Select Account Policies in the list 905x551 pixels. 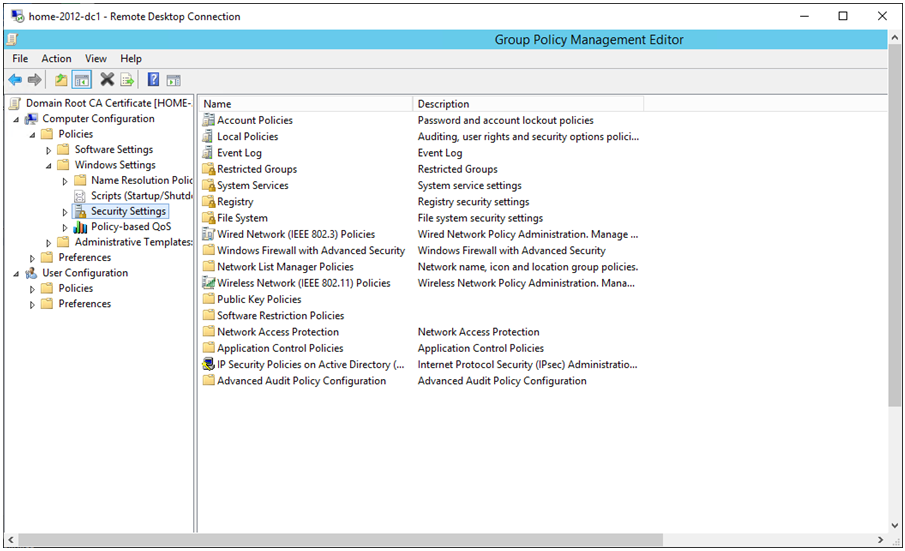pos(255,120)
